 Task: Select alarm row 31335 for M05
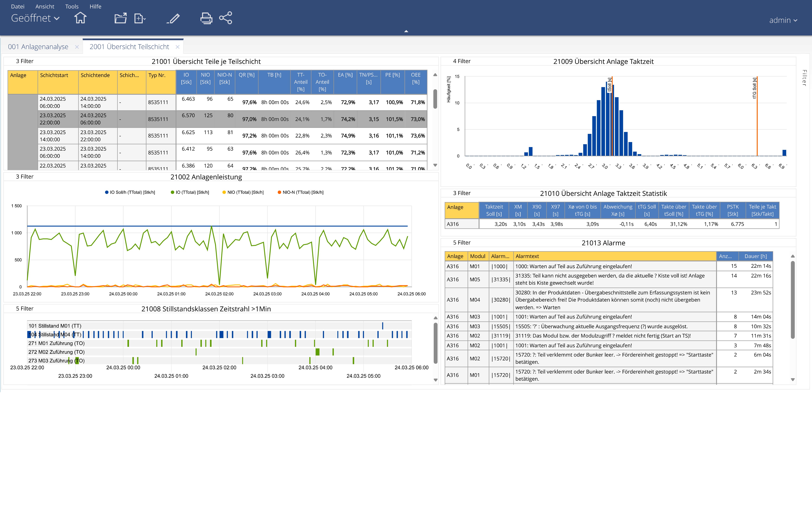[x=609, y=279]
